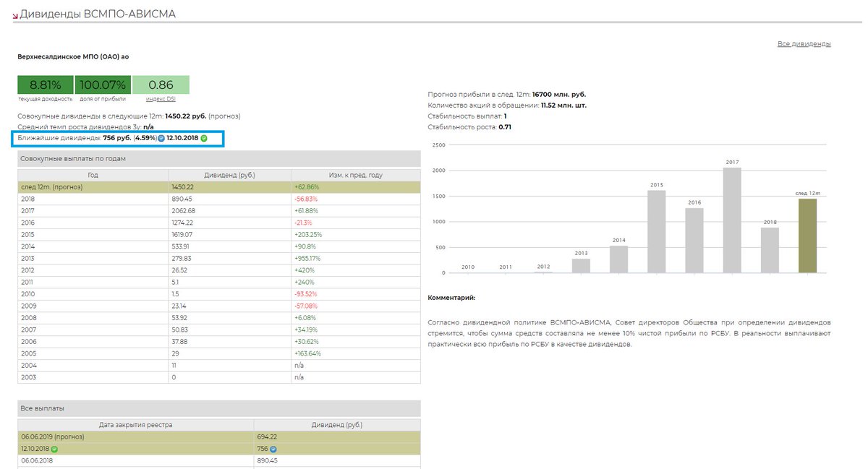Click the -57.08% change cell
Image resolution: width=868 pixels, height=469 pixels.
(x=355, y=306)
